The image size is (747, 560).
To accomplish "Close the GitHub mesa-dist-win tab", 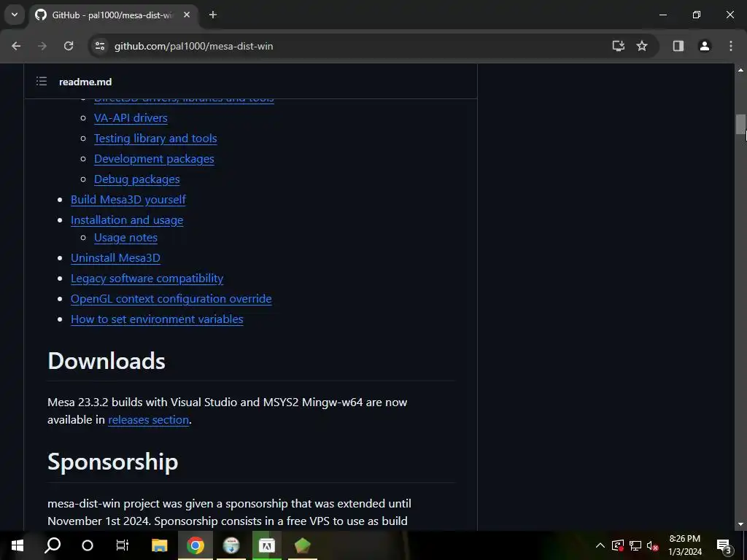I will pos(187,15).
